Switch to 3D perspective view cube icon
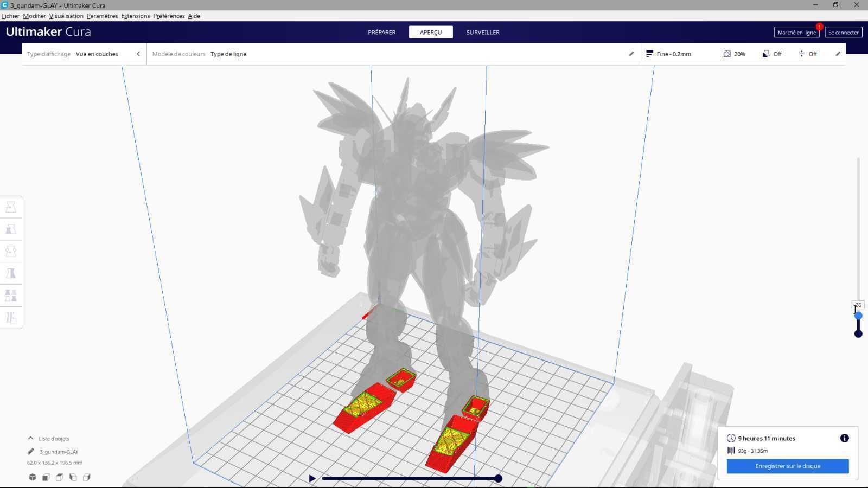This screenshot has height=488, width=868. [33, 477]
